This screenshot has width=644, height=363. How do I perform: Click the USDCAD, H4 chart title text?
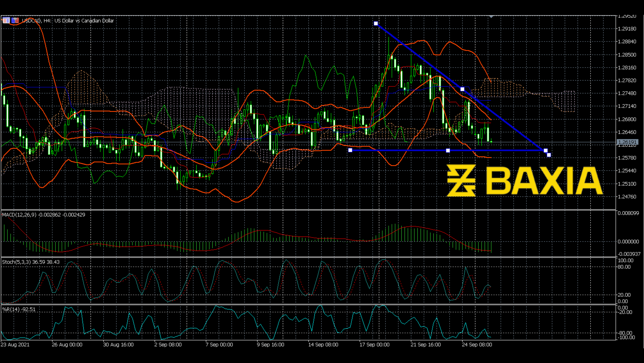(68, 21)
